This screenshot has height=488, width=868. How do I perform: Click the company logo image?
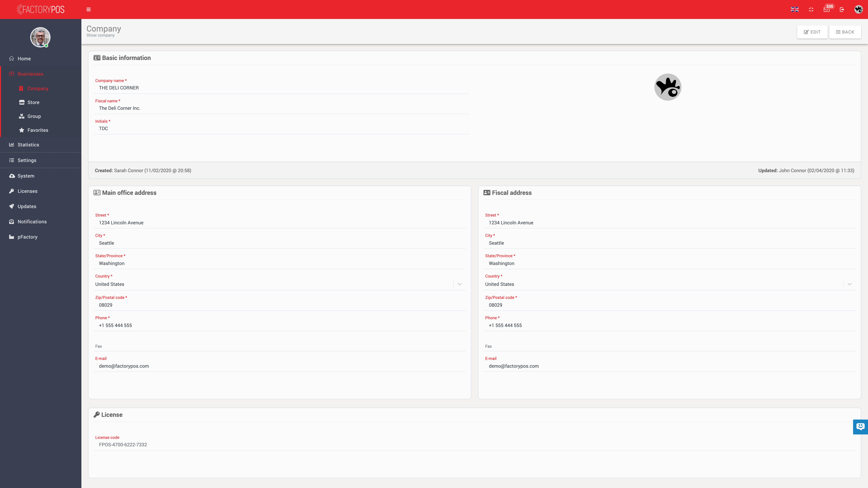pyautogui.click(x=667, y=87)
